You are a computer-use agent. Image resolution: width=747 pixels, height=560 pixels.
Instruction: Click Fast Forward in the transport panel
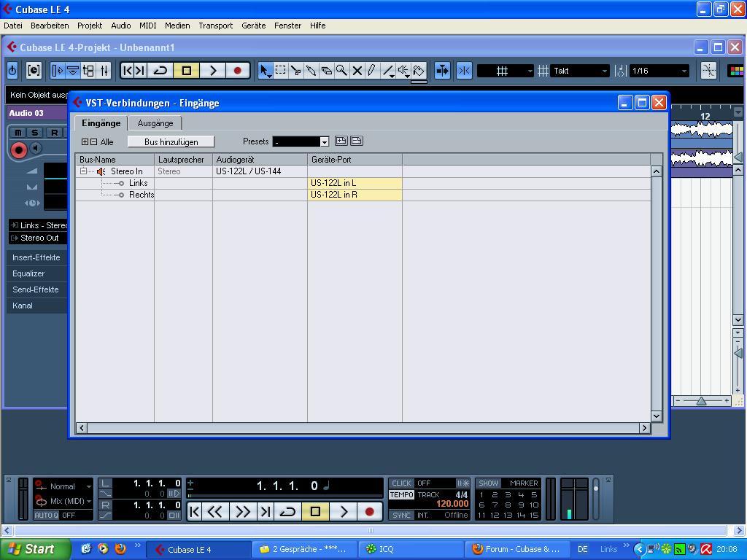coord(243,512)
